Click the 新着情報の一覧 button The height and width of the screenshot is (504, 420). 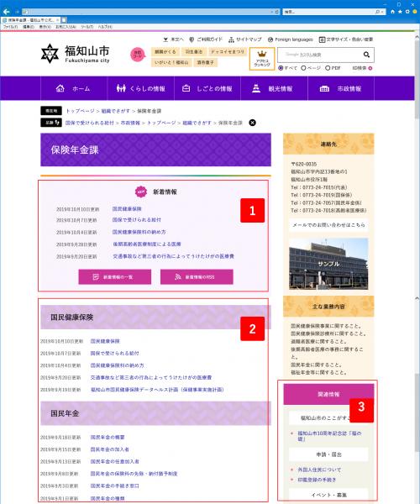(115, 276)
